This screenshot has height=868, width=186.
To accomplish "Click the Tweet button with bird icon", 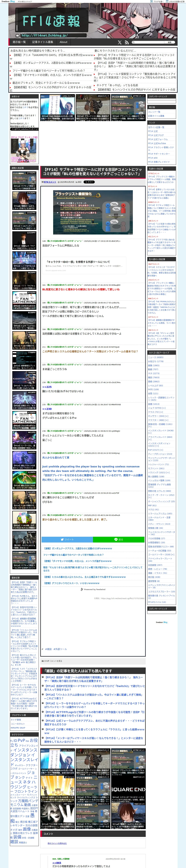I will [x=67, y=539].
